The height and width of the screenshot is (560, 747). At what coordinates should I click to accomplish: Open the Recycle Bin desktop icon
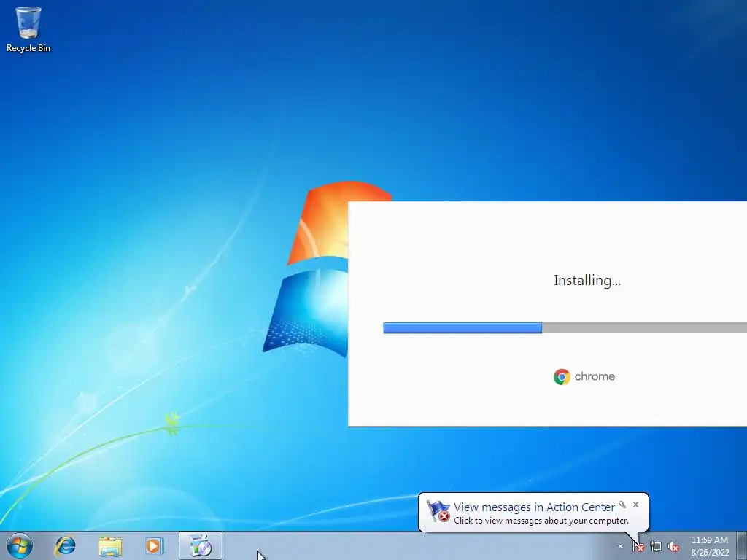click(28, 29)
